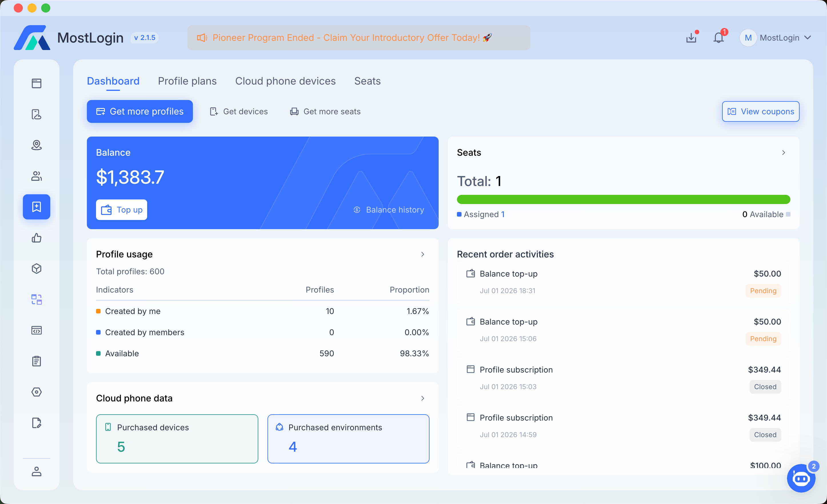Viewport: 827px width, 504px height.
Task: Open the hexagon settings sidebar icon
Action: (x=36, y=392)
